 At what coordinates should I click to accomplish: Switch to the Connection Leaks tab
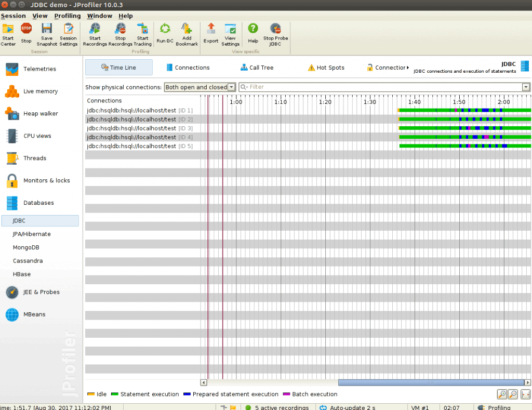pos(386,68)
